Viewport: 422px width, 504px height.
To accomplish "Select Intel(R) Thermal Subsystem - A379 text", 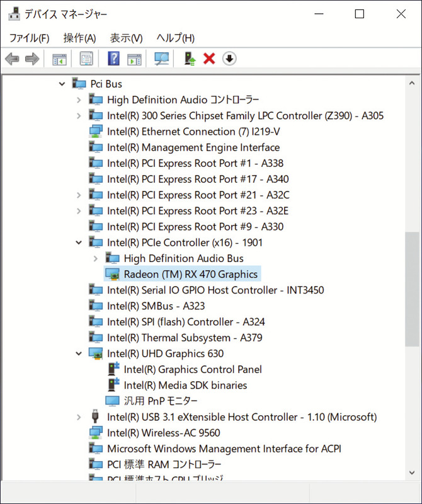I will click(x=185, y=338).
